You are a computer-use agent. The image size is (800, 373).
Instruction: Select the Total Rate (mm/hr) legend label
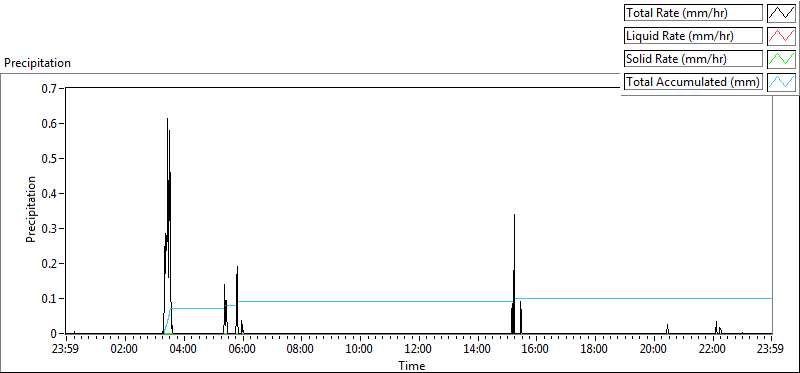point(693,13)
